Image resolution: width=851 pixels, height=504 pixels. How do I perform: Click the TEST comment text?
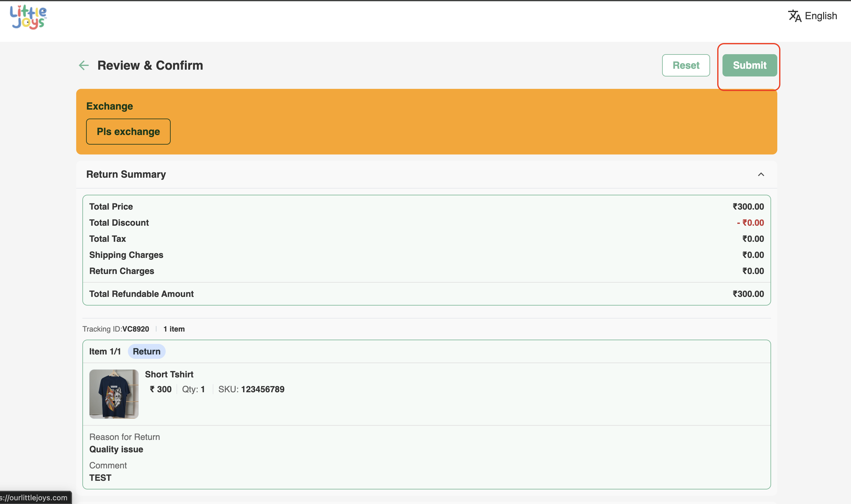coord(100,478)
